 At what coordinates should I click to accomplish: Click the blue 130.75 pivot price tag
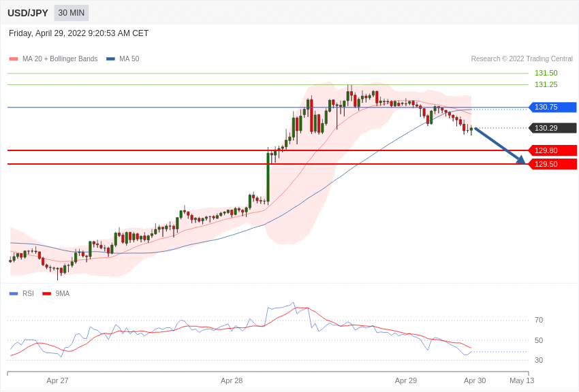[x=552, y=108]
